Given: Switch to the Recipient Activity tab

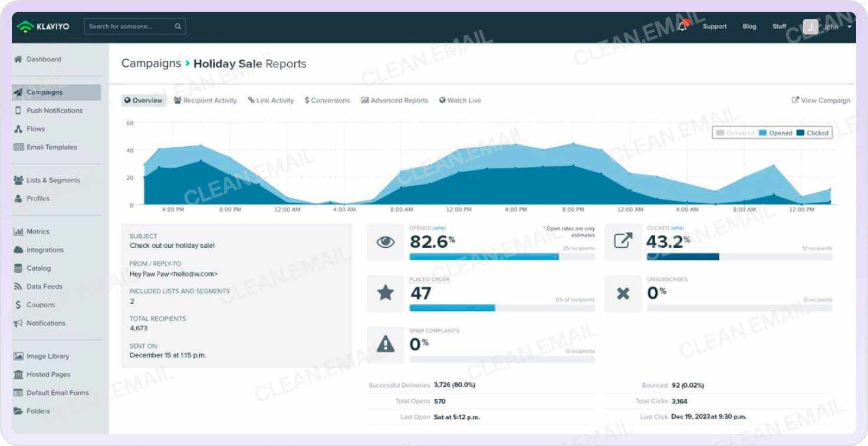Looking at the screenshot, I should point(205,100).
